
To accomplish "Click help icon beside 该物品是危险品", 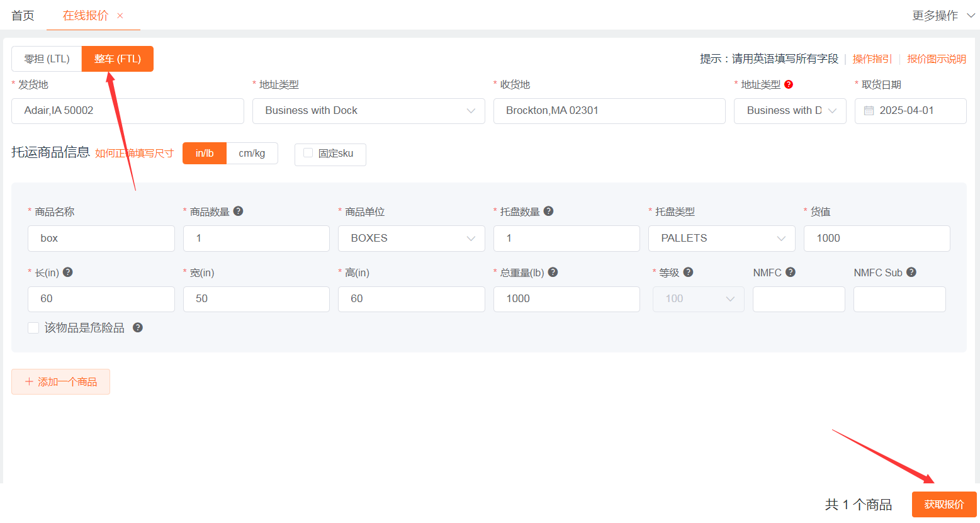I will pos(138,328).
